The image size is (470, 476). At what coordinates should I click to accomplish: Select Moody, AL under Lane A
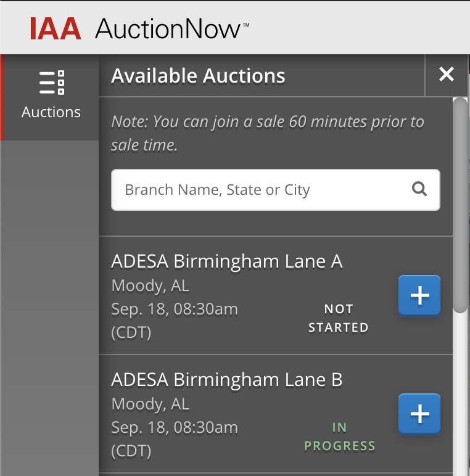click(150, 286)
